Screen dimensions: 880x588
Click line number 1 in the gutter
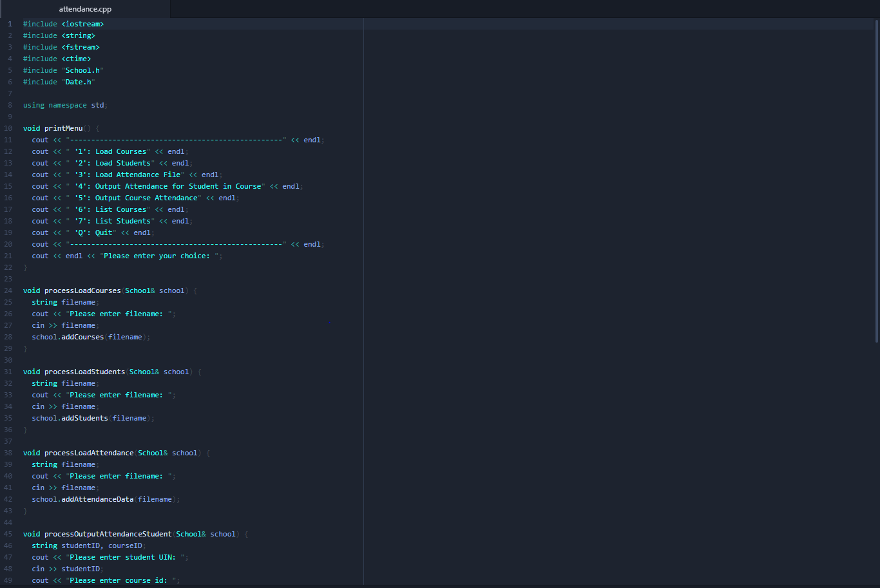point(9,24)
